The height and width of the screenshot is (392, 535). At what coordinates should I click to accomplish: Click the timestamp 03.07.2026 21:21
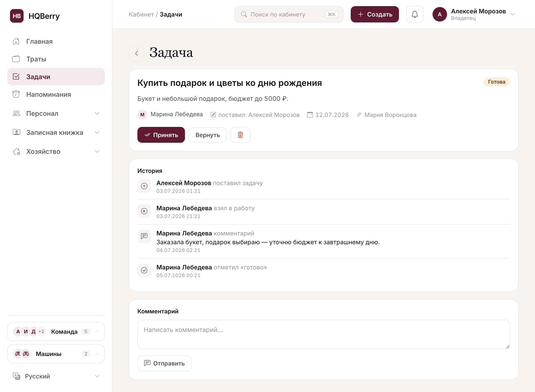[178, 216]
